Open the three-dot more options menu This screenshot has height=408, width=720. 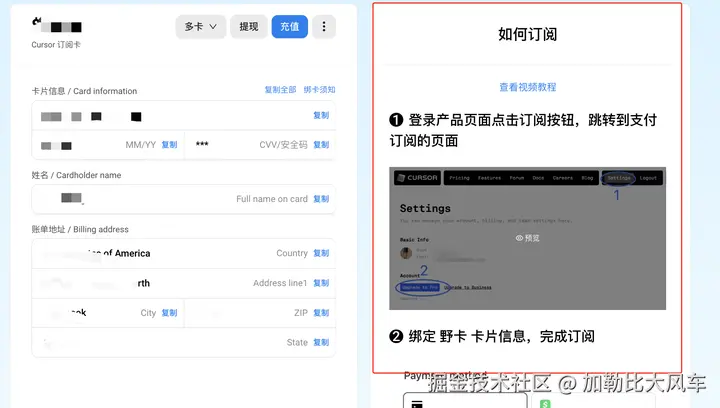[324, 27]
